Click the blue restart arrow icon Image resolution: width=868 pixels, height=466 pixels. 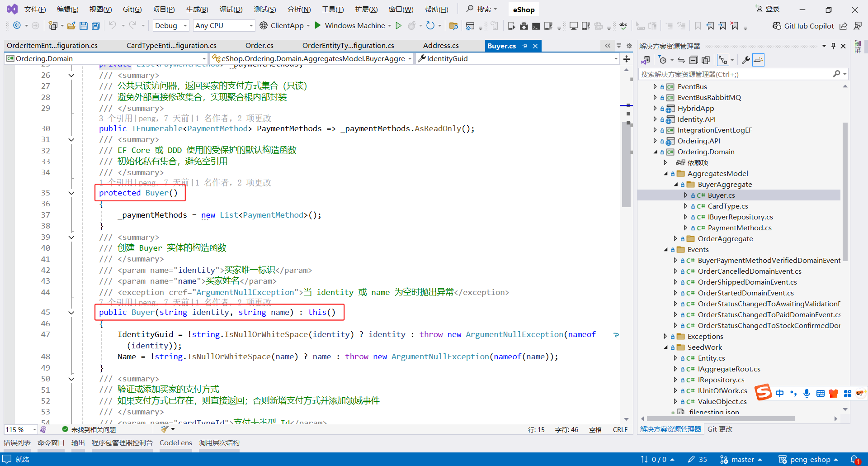point(430,26)
